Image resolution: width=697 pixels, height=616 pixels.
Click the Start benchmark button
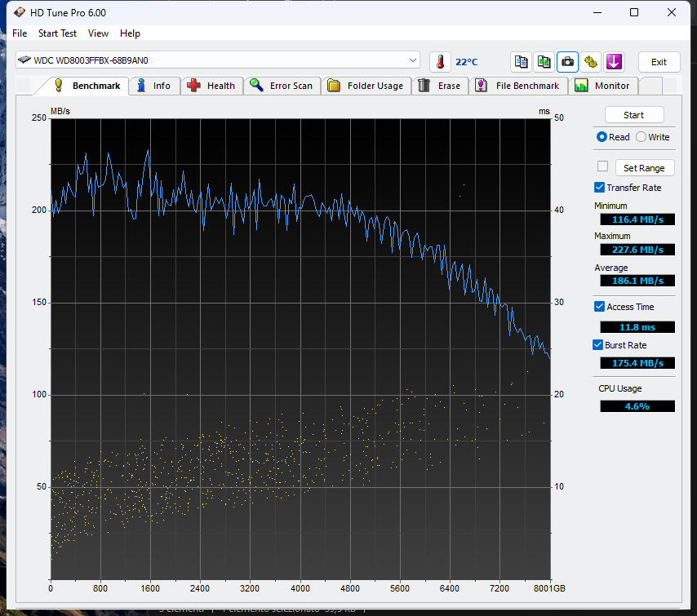634,115
